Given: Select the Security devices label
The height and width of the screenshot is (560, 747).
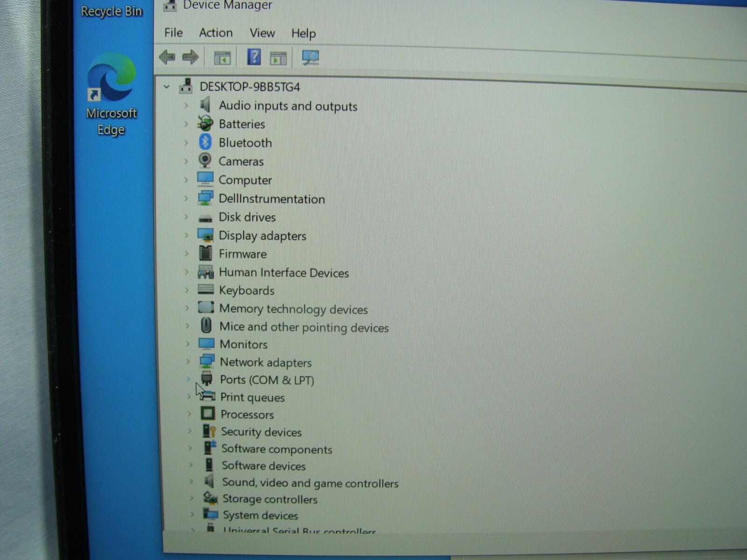Looking at the screenshot, I should point(261,432).
